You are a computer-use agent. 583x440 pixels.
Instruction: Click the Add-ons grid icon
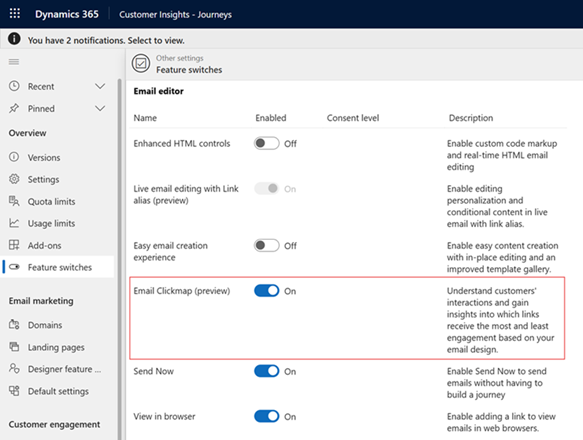tap(14, 245)
